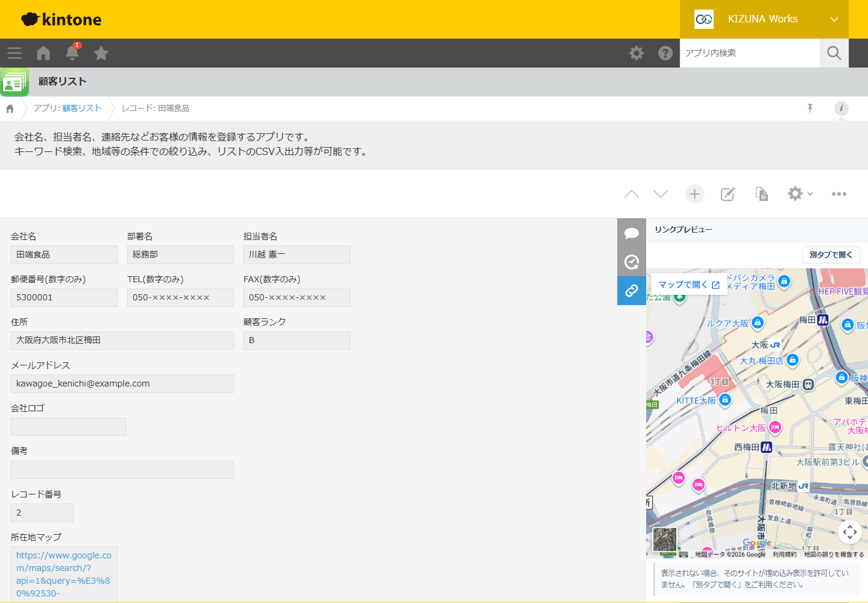Click the 顧客リスト app icon
Screen dimensions: 868x603
click(x=14, y=82)
